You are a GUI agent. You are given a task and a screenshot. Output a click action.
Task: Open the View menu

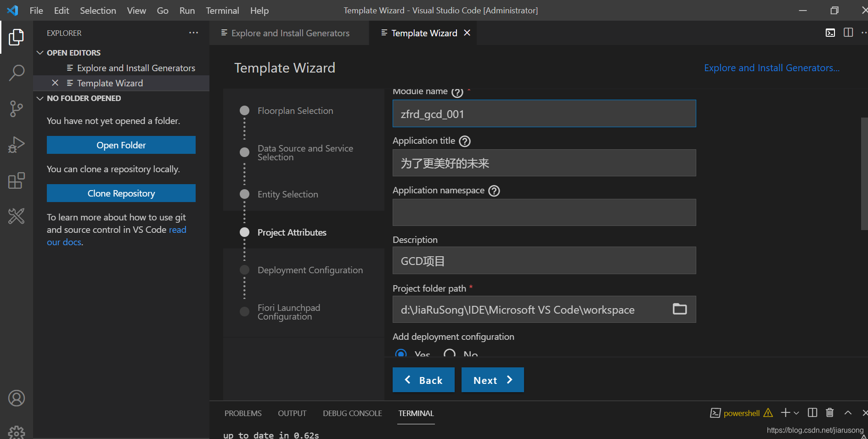pos(136,10)
